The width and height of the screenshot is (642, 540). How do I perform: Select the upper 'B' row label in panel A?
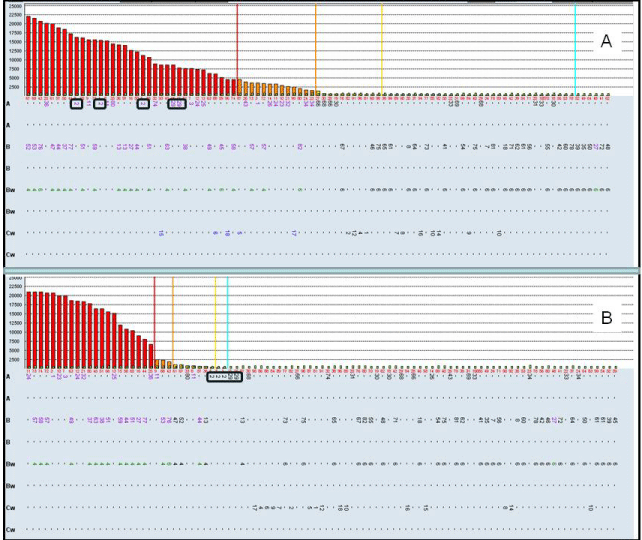pos(8,147)
